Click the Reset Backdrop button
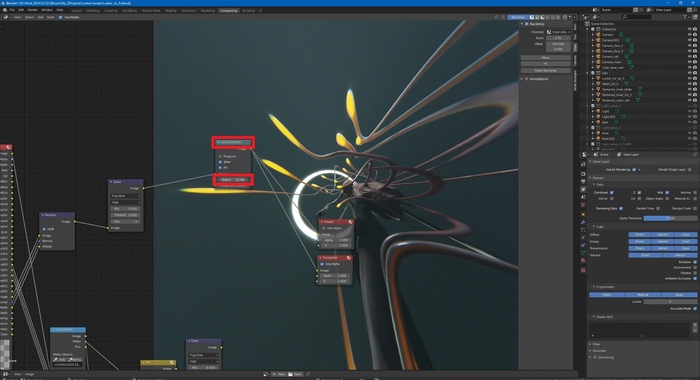Viewport: 700px width, 380px height. (x=546, y=71)
